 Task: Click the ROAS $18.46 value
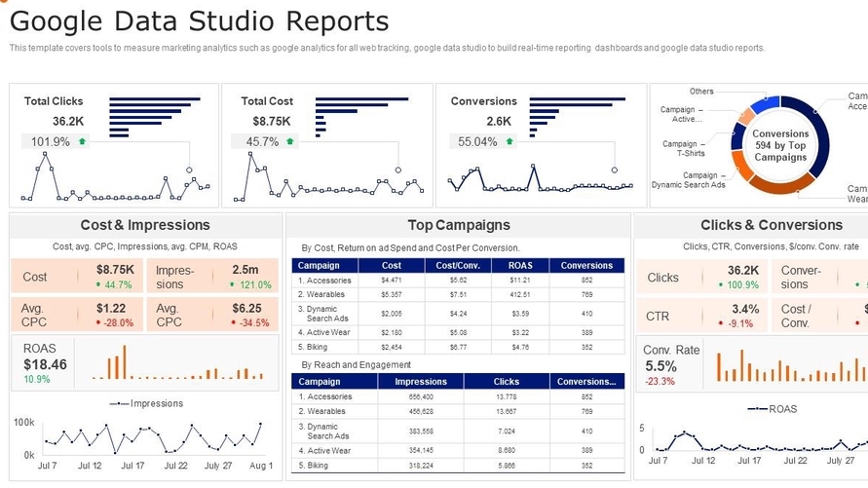(x=45, y=364)
